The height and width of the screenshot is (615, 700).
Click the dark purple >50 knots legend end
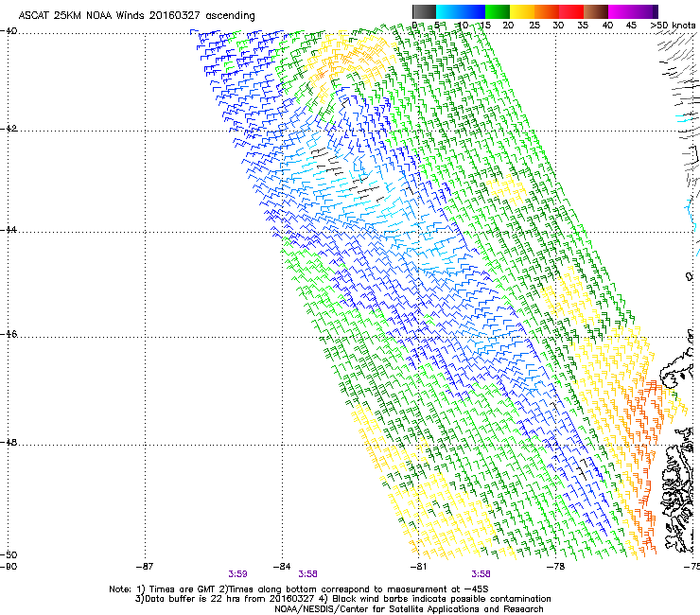click(x=656, y=11)
